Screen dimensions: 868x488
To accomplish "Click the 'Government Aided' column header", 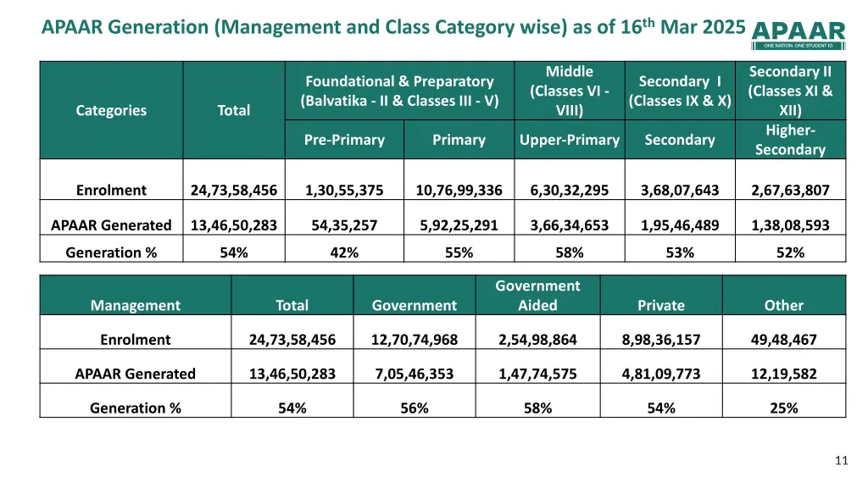I will click(537, 296).
